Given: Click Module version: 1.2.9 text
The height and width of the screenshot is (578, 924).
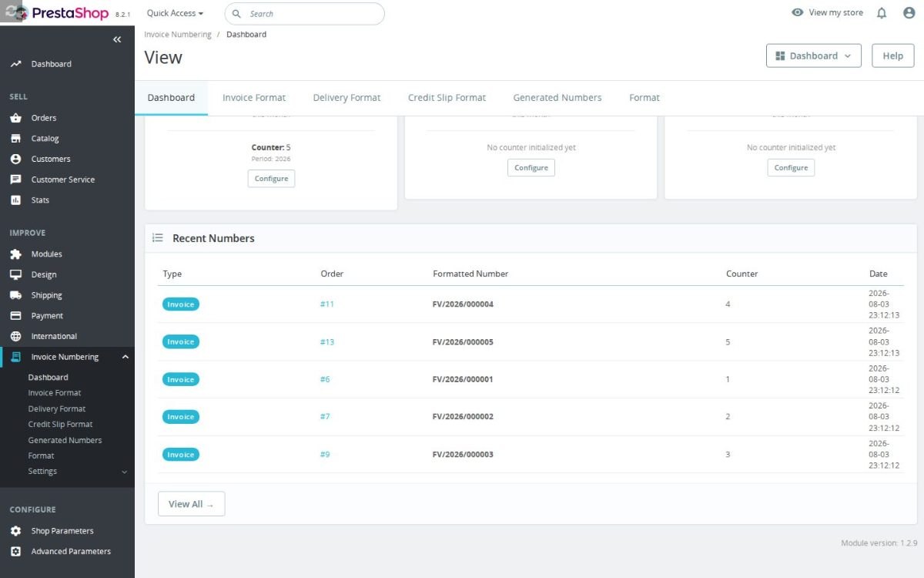Looking at the screenshot, I should [x=879, y=543].
